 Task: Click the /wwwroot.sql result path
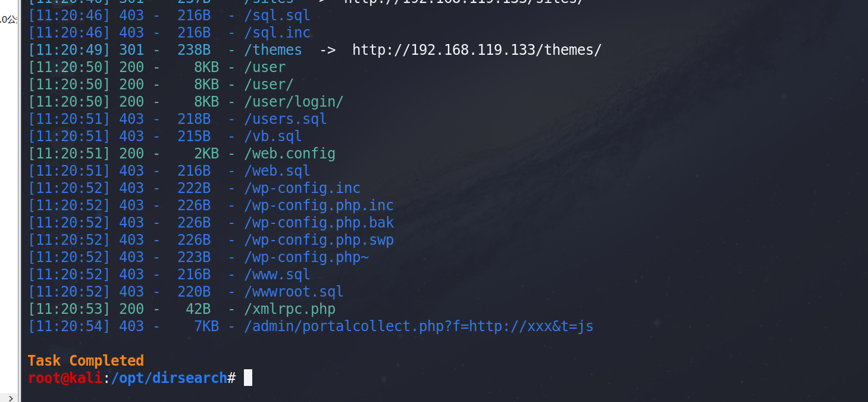(x=294, y=292)
